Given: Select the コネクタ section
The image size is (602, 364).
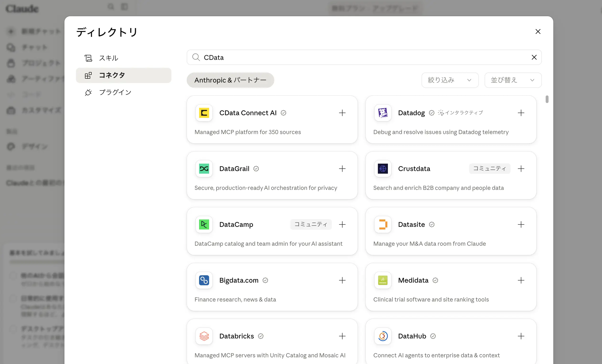Looking at the screenshot, I should (x=123, y=75).
